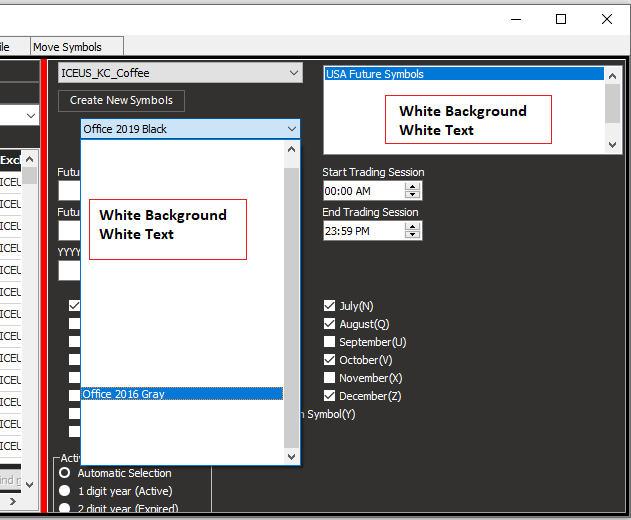Open the ICEUS_KC_Coffee dropdown
The image size is (631, 520).
click(x=180, y=73)
